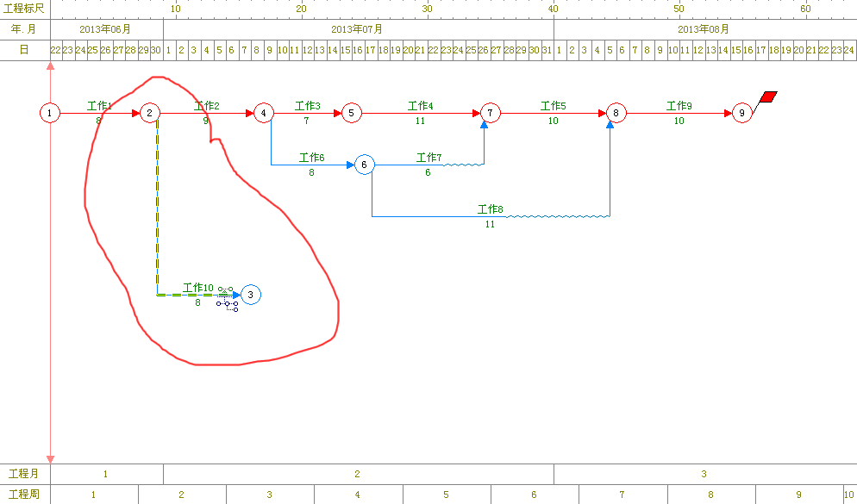Click the wavy float line after 工作7

point(464,164)
